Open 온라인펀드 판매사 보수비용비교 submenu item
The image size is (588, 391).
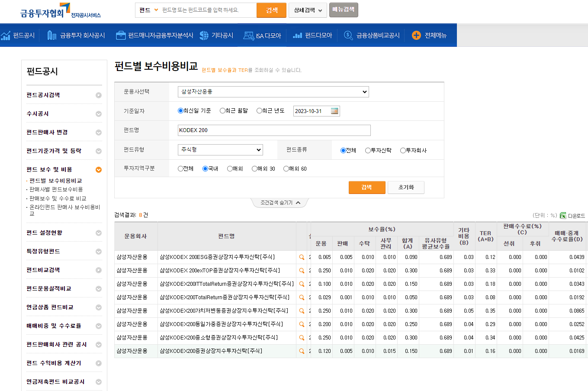coord(65,210)
